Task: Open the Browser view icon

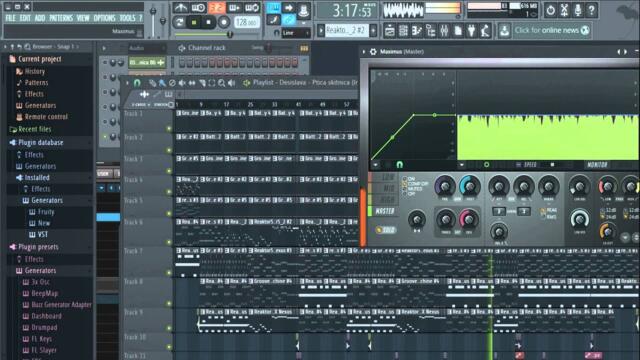Action: (430, 31)
